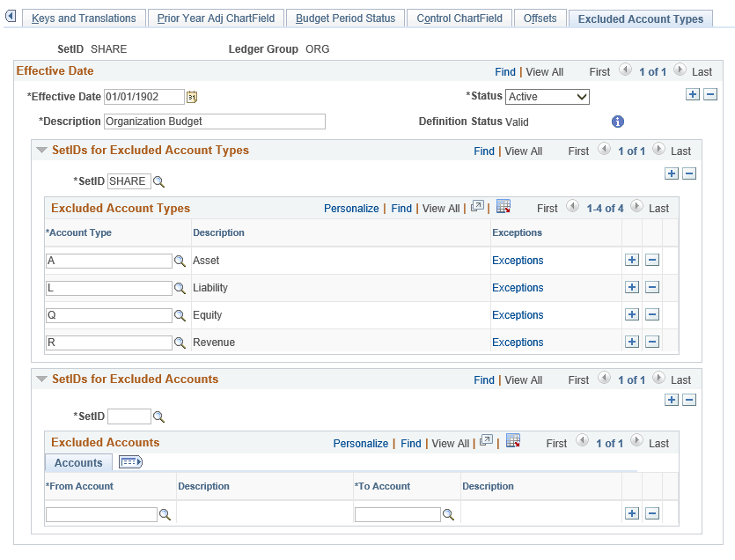Open the lookup for Account Type A

[179, 261]
